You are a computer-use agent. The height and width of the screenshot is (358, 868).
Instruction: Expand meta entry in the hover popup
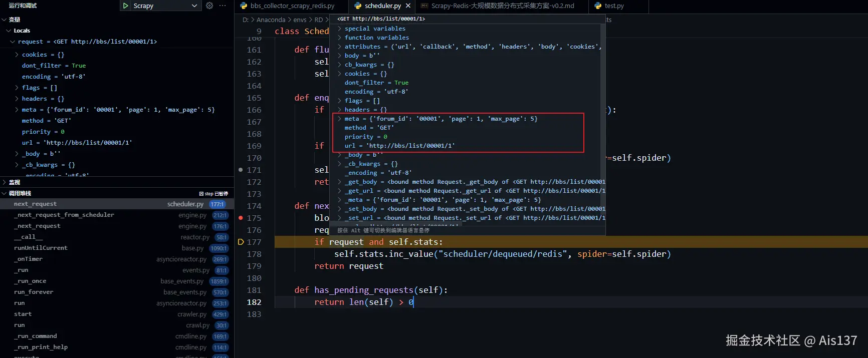[339, 119]
